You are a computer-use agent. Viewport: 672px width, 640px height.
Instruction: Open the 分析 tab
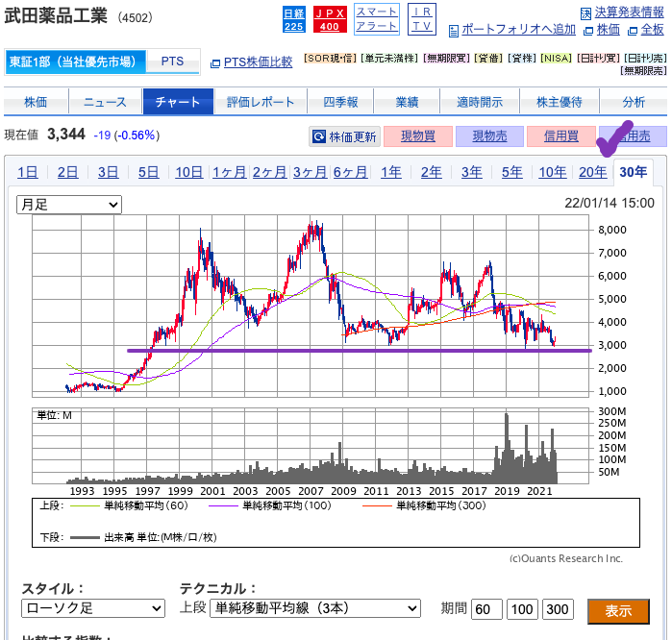tap(634, 102)
